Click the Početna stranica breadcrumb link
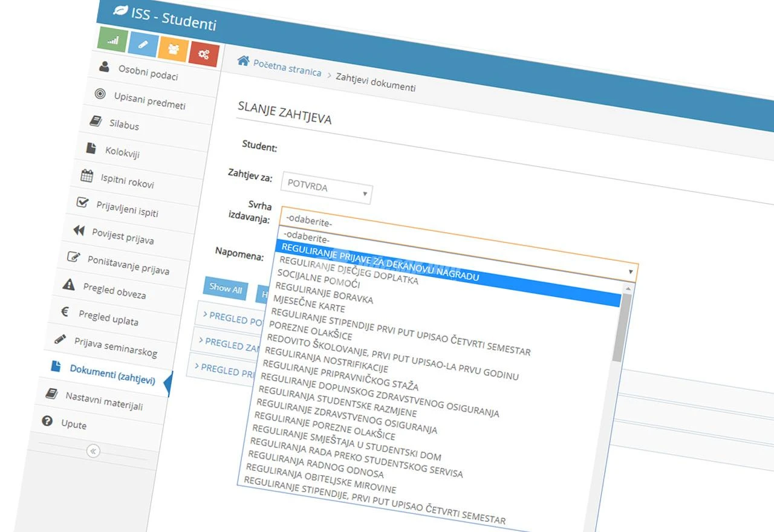Viewport: 774px width, 532px height. (287, 67)
